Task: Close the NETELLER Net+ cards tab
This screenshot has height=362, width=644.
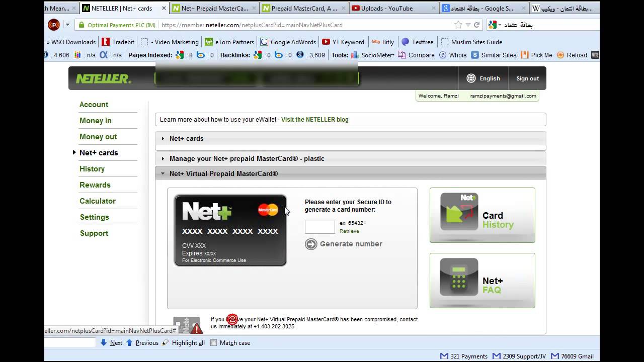Action: (x=164, y=8)
